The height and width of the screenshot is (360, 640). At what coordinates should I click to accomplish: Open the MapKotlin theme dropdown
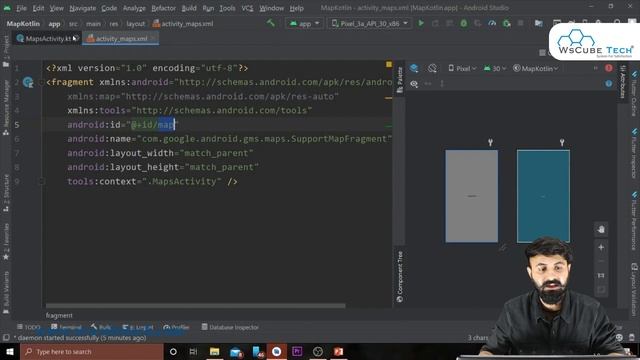[535, 69]
